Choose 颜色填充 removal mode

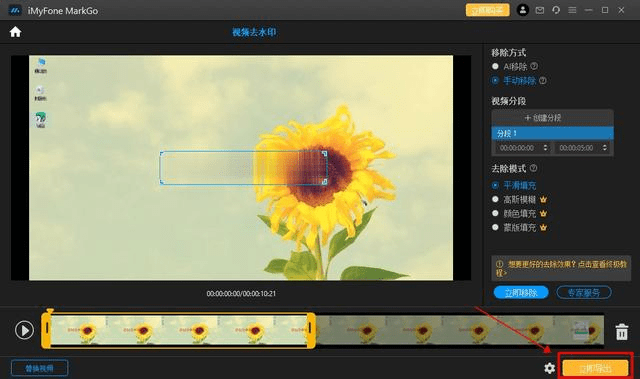click(x=496, y=213)
